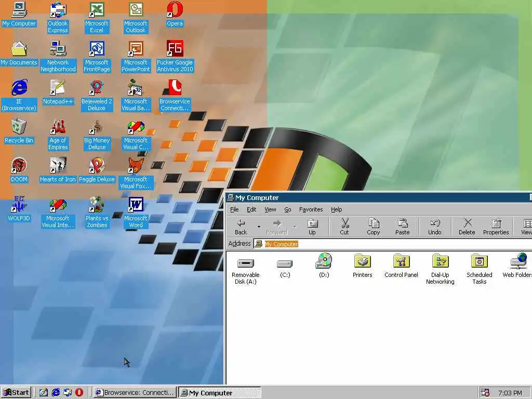This screenshot has height=399, width=532.
Task: Open the File menu in My Computer
Action: (x=234, y=209)
